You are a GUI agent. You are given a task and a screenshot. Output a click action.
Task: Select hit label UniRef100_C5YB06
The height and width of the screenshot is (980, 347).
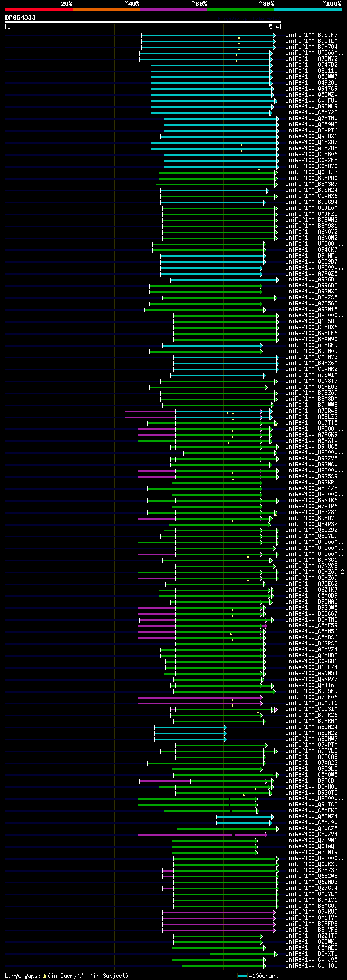coord(311,155)
